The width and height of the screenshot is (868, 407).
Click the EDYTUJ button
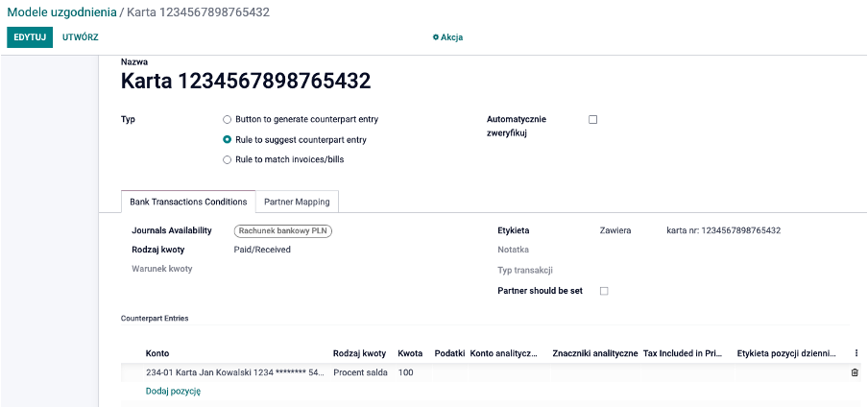(30, 37)
